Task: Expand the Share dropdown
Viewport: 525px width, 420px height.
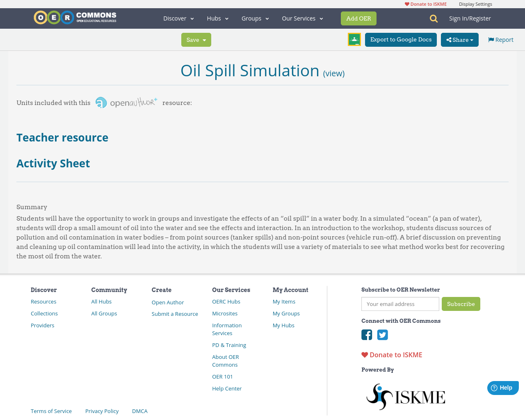Action: (459, 39)
